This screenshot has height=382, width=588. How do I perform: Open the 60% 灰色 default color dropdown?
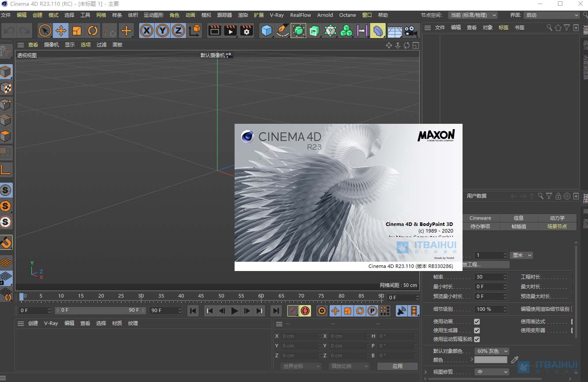coord(492,351)
